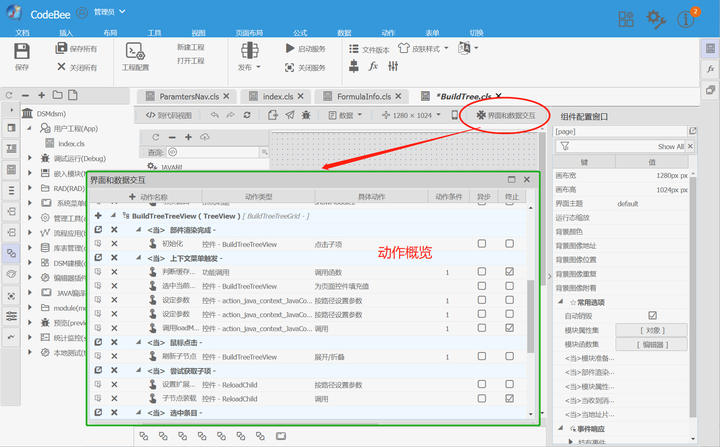Click the [ 对象 ] property button
This screenshot has height=447, width=720.
(x=652, y=330)
